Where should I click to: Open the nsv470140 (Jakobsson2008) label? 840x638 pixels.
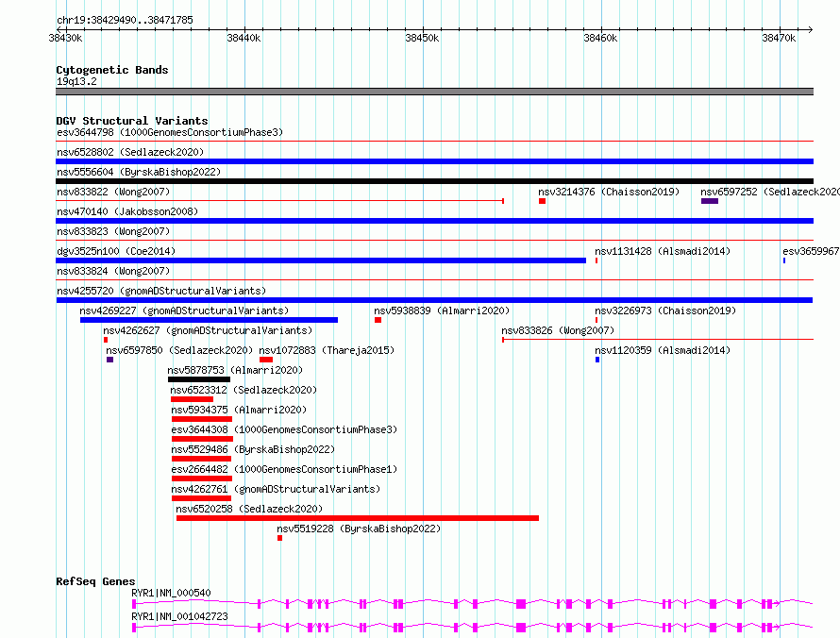tap(127, 211)
